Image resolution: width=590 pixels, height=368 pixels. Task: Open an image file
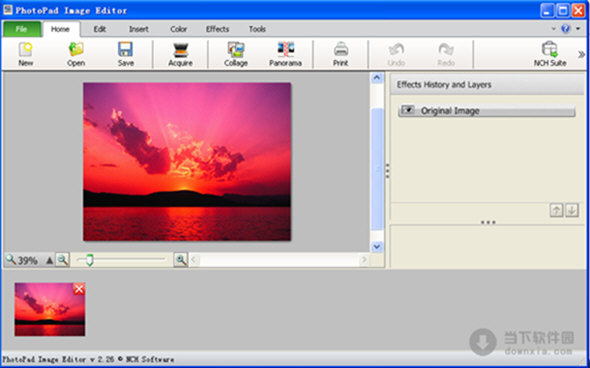[x=76, y=55]
